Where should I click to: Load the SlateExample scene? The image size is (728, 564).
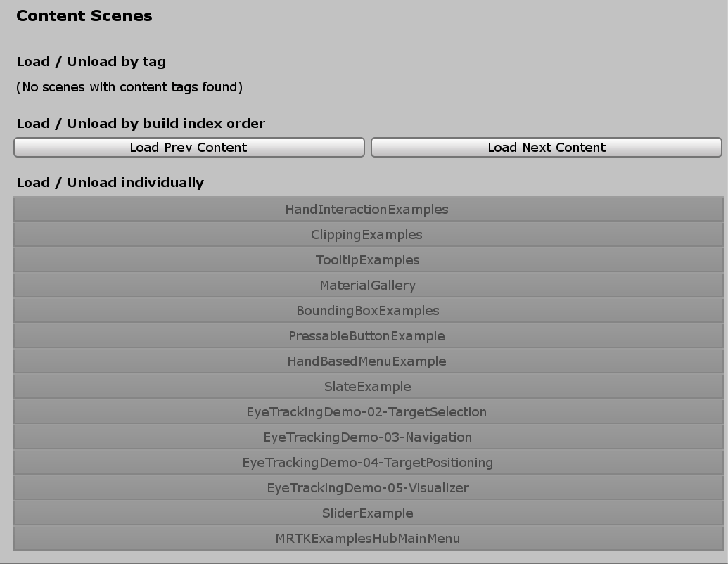click(366, 386)
